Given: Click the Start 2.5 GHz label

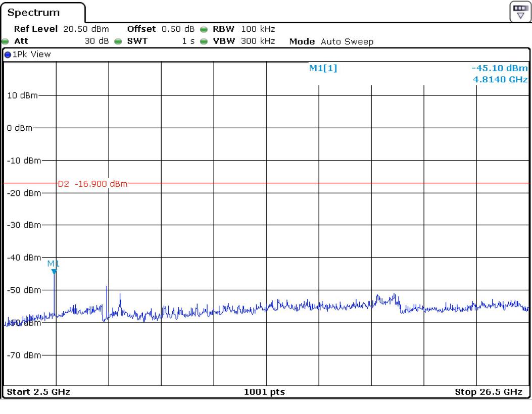Looking at the screenshot, I should (38, 392).
